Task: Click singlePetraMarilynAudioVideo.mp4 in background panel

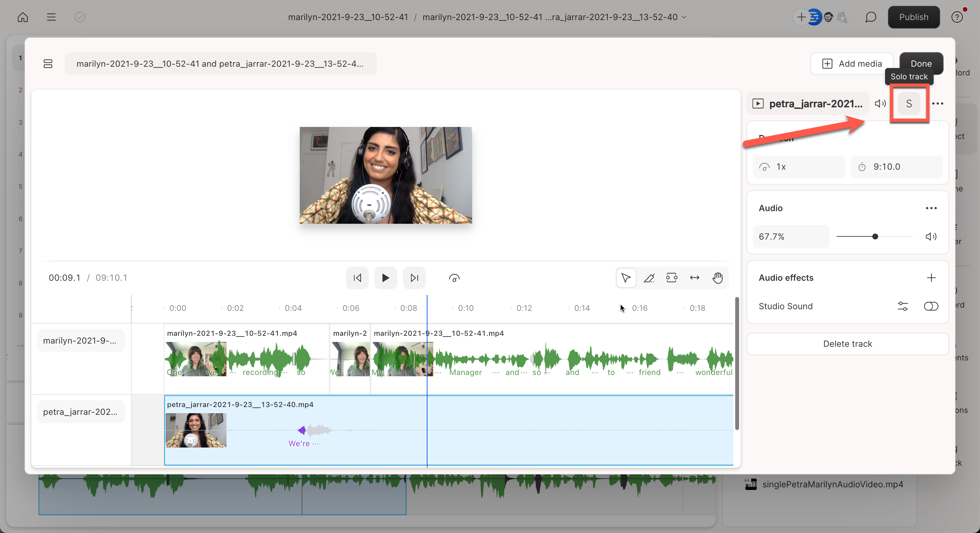Action: (833, 484)
